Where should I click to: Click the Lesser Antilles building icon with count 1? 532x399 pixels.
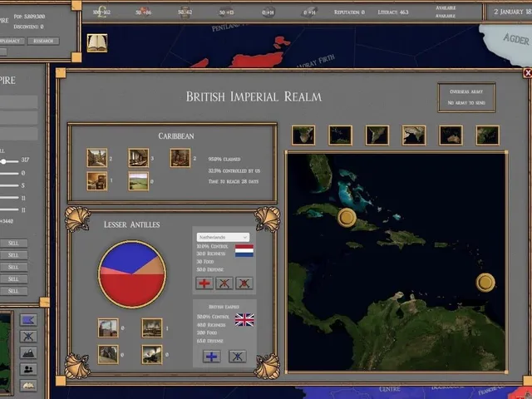pos(151,328)
